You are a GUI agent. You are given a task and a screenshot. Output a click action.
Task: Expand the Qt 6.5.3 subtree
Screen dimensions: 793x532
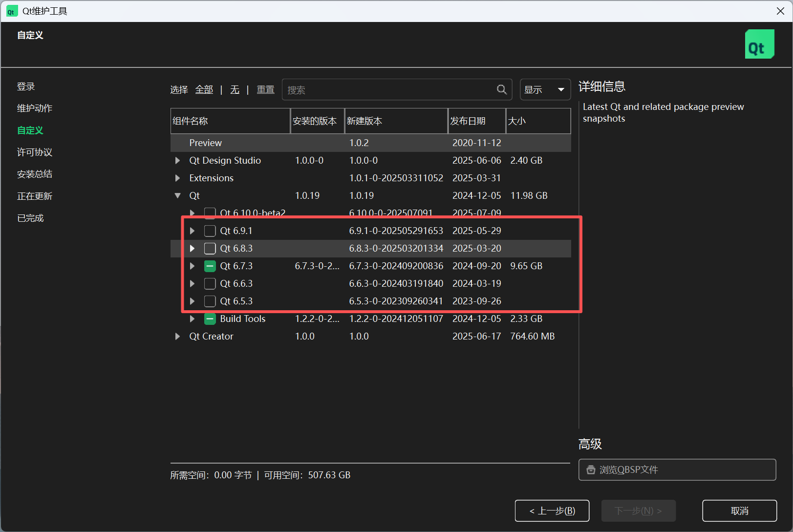pos(192,301)
